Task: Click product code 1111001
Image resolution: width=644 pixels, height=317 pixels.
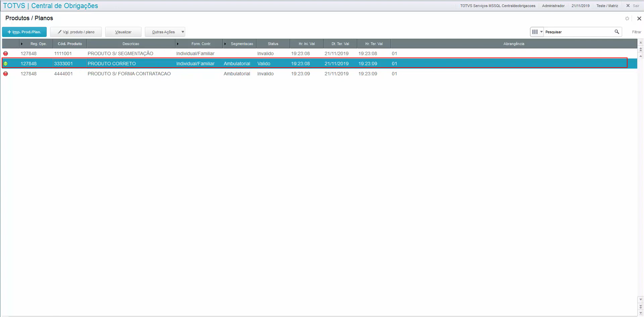Action: pyautogui.click(x=63, y=53)
